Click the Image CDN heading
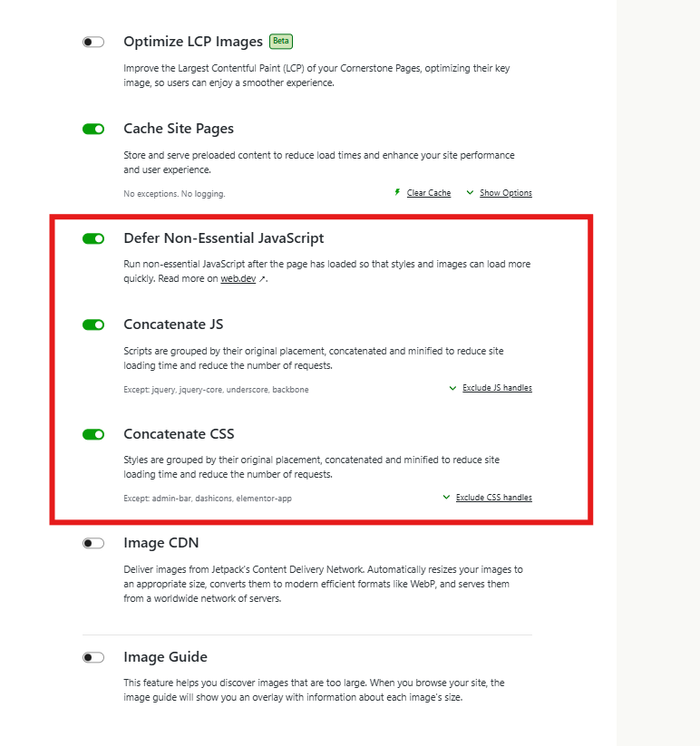 click(161, 543)
